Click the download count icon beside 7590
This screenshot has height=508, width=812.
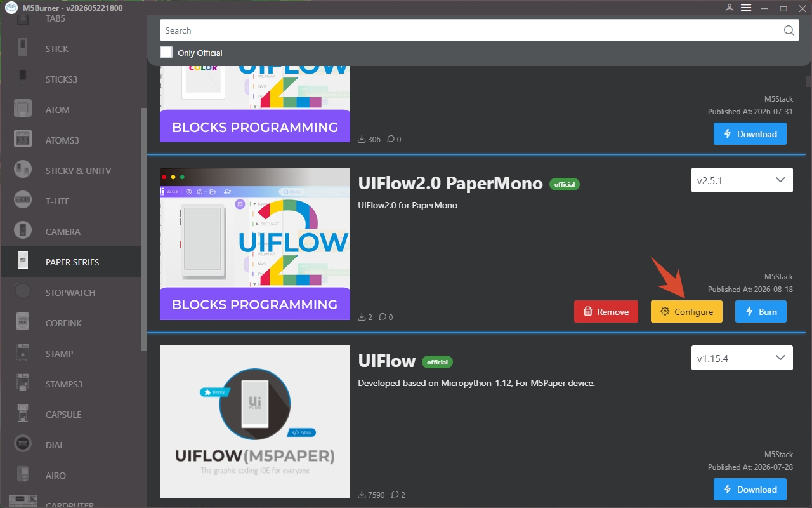click(x=362, y=495)
